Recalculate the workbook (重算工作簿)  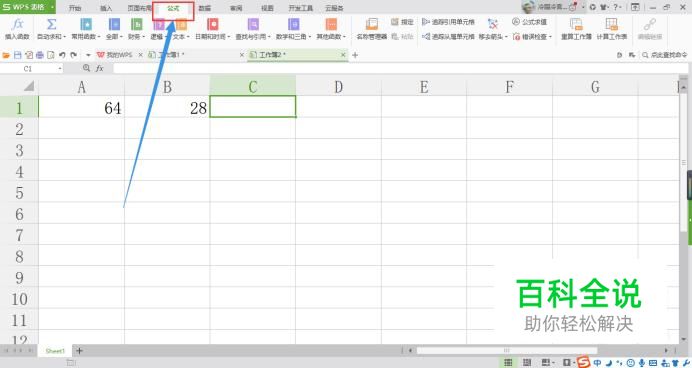[x=576, y=29]
